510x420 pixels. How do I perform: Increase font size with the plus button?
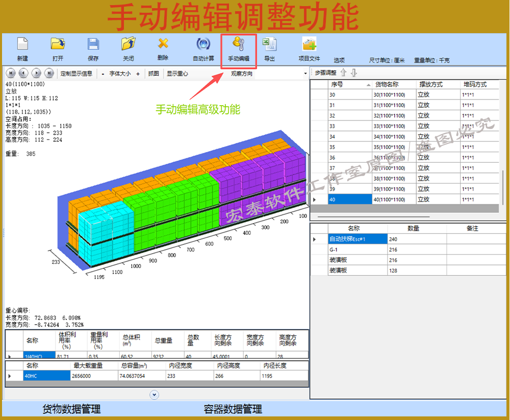click(x=138, y=73)
